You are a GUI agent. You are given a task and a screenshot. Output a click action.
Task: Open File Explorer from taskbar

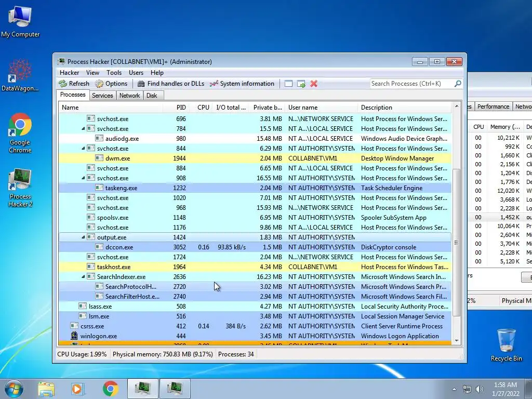[46, 389]
